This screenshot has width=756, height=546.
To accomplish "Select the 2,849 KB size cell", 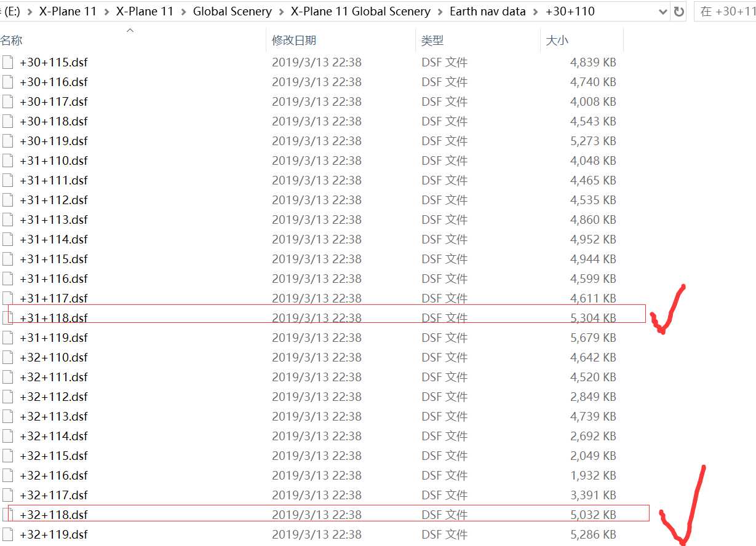I will 593,397.
